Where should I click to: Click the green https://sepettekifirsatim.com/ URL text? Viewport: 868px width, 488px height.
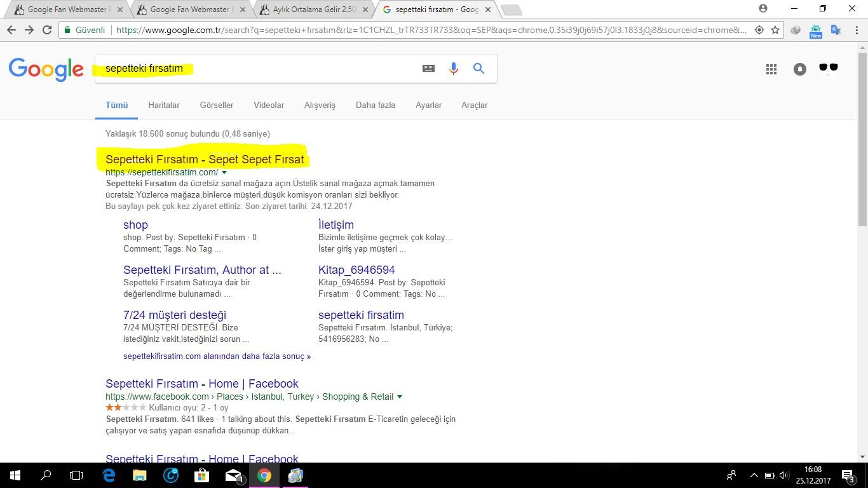tap(162, 173)
